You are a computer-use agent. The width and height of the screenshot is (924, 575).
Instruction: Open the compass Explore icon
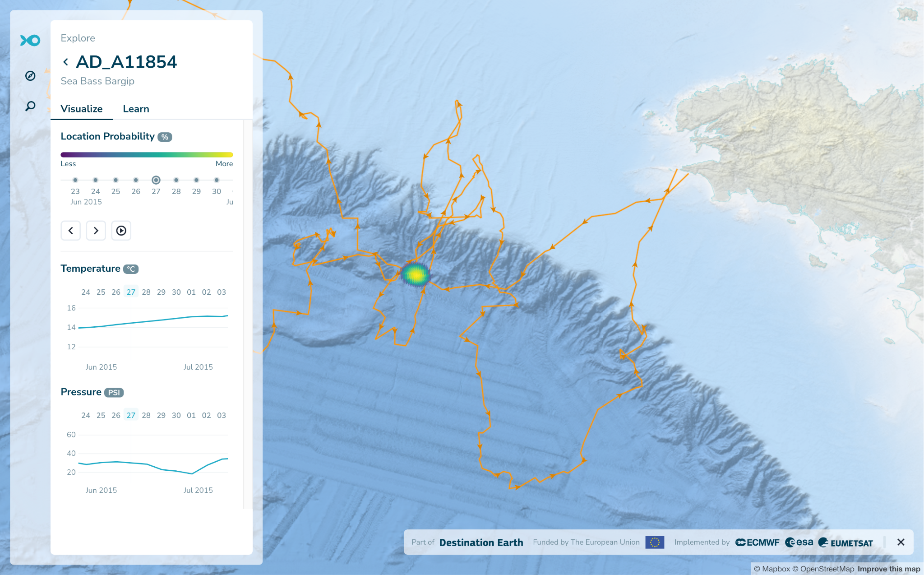[x=30, y=76]
